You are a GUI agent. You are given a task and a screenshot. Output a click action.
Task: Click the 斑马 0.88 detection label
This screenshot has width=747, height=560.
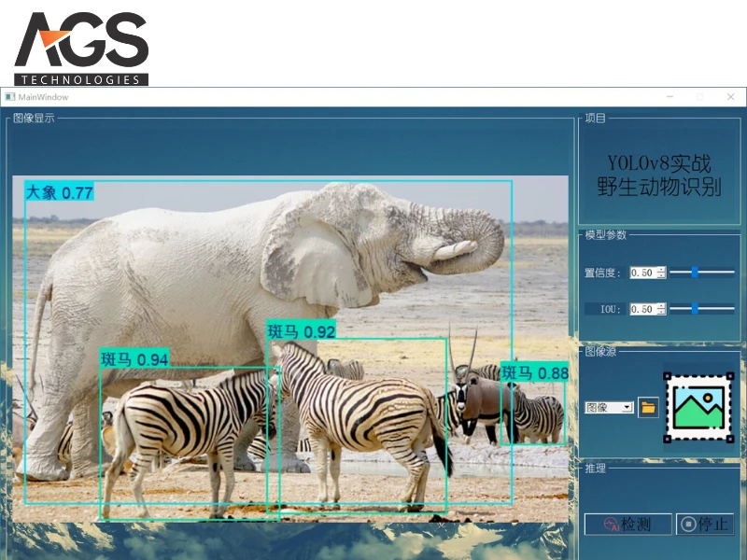534,373
